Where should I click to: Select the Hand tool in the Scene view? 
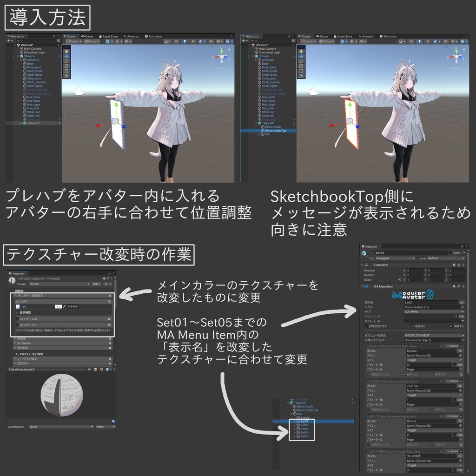tap(66, 51)
